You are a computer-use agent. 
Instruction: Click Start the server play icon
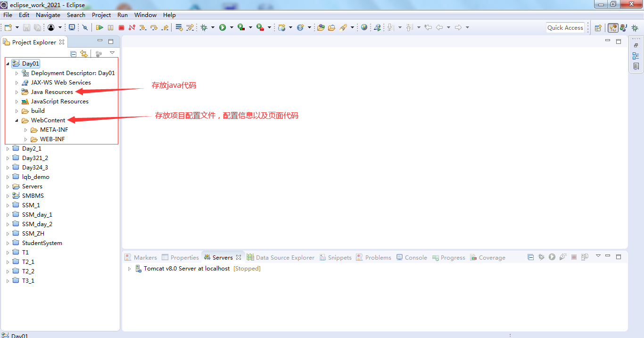click(x=552, y=257)
